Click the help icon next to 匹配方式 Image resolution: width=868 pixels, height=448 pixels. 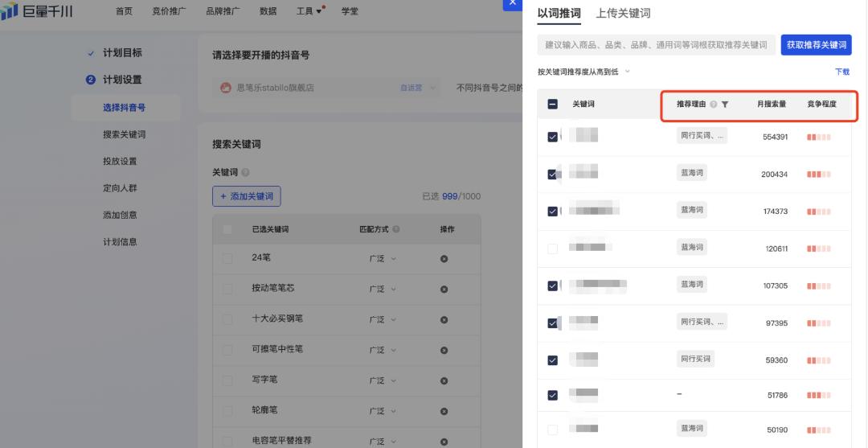(396, 229)
